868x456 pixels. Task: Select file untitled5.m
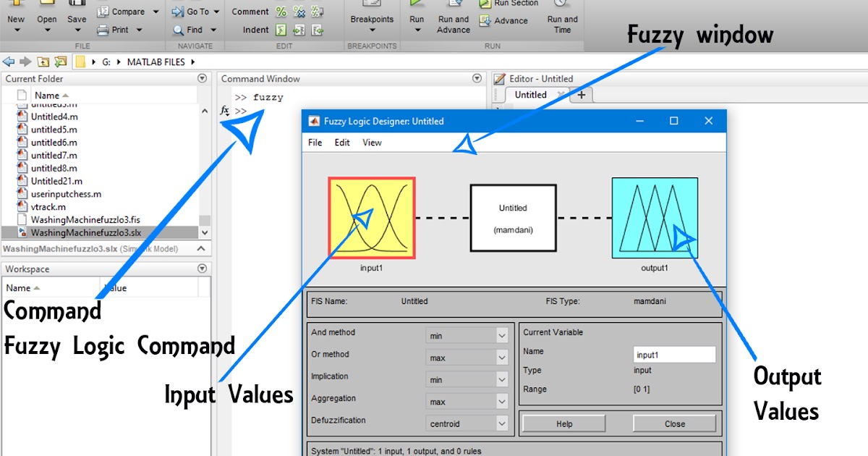(x=54, y=130)
